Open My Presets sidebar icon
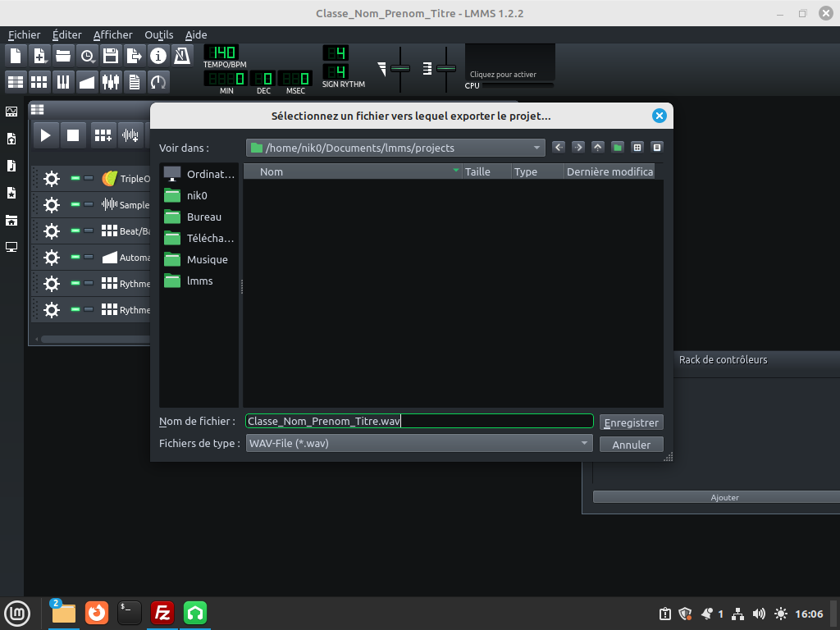 pos(11,193)
